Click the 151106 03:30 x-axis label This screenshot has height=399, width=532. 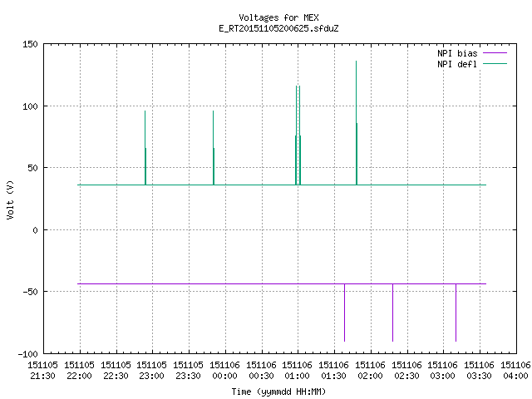pyautogui.click(x=479, y=371)
